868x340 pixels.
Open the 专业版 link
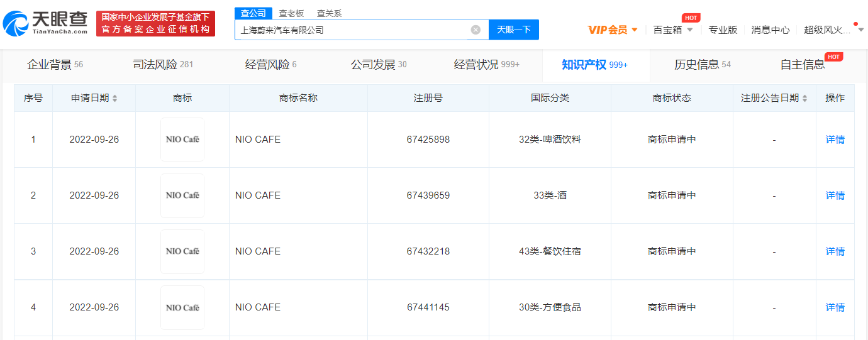coord(723,30)
